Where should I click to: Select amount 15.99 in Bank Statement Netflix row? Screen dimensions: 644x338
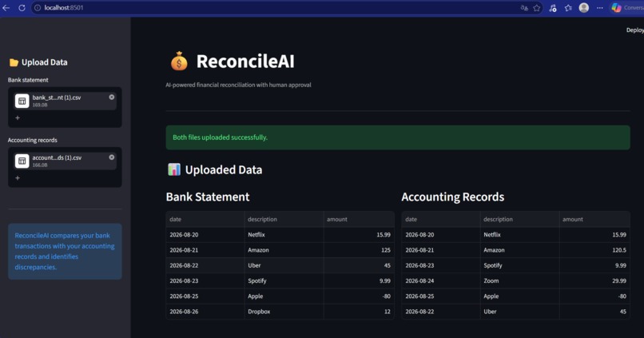point(359,235)
